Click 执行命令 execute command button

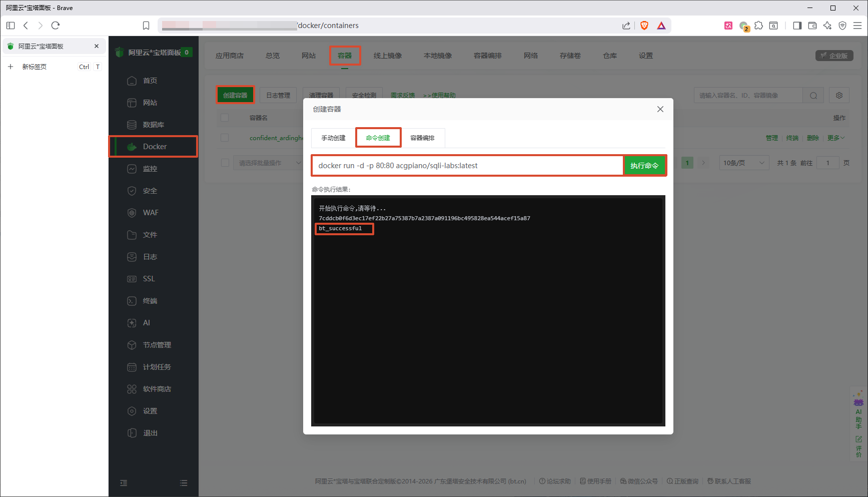[x=644, y=166]
